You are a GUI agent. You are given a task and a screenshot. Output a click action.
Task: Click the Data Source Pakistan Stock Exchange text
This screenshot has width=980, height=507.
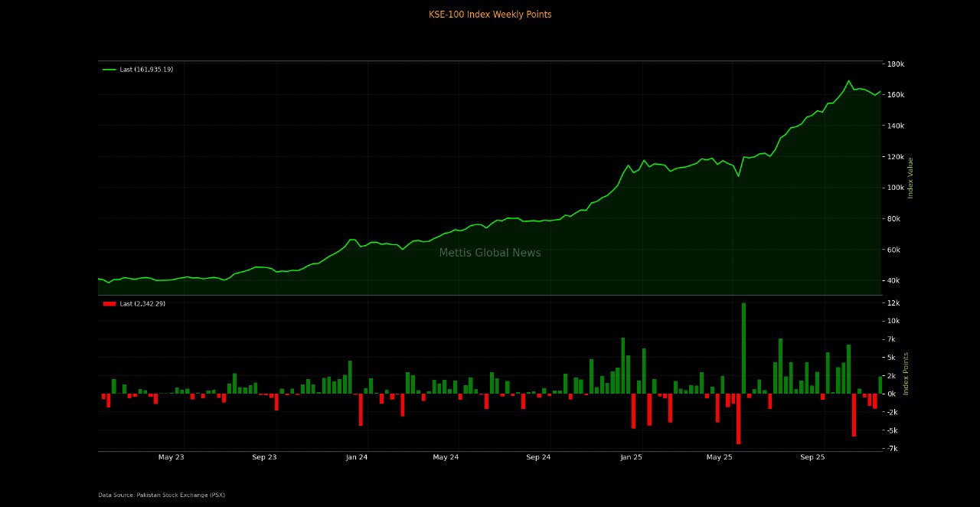tap(162, 495)
